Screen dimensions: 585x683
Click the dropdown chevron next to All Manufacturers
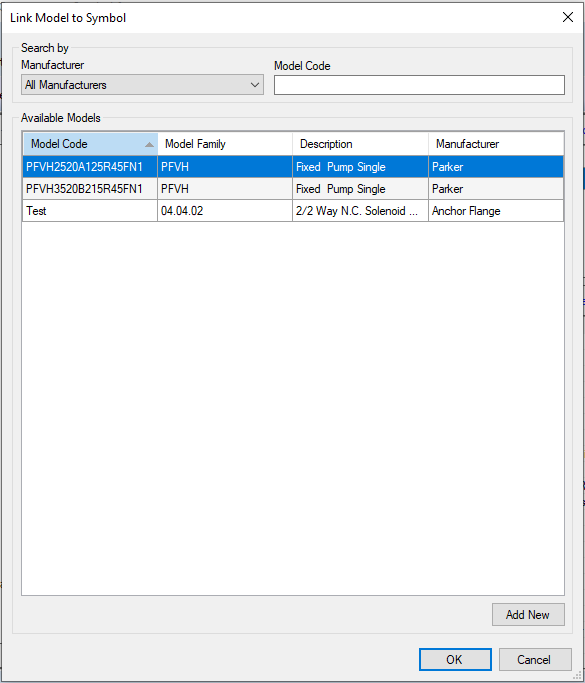pyautogui.click(x=255, y=85)
